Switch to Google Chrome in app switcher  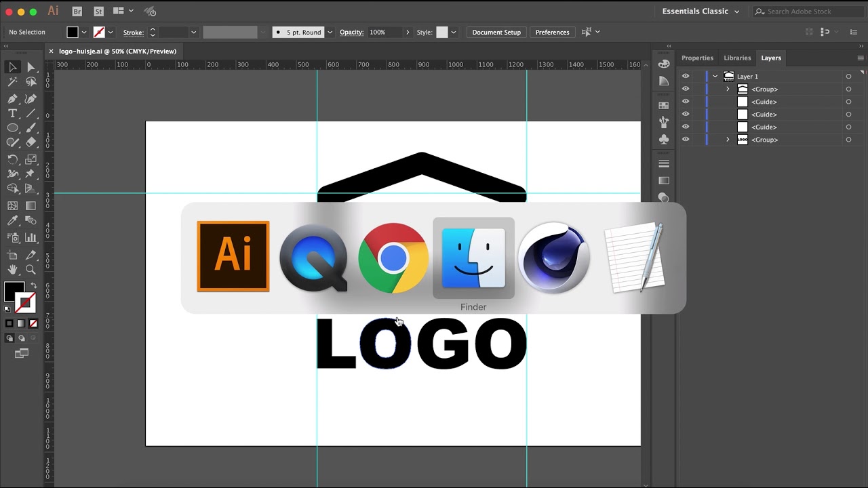393,258
